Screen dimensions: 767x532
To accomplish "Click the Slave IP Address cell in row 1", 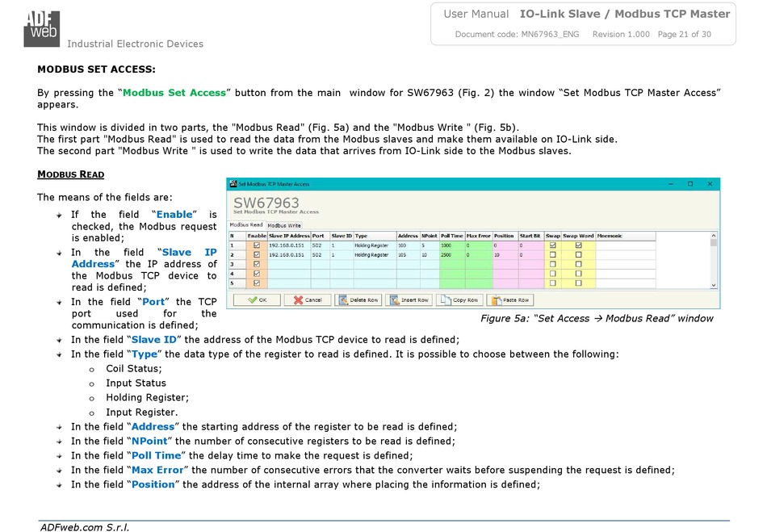I will pyautogui.click(x=288, y=245).
